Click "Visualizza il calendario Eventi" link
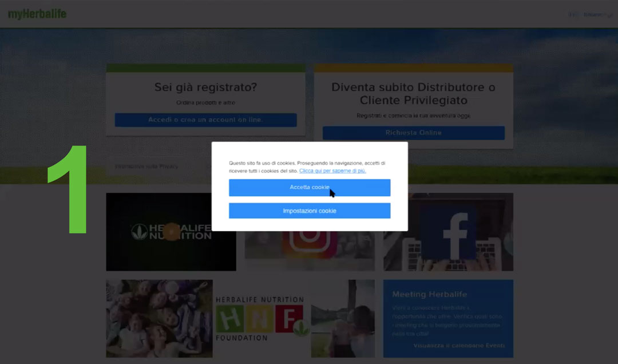The image size is (618, 364). point(459,346)
